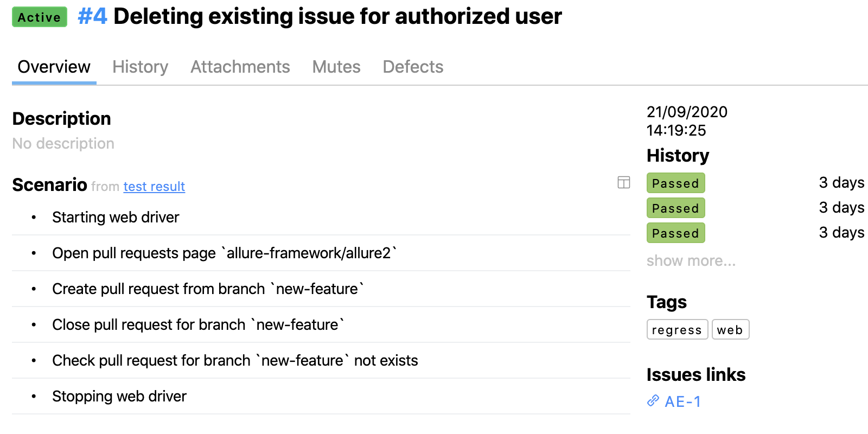This screenshot has height=434, width=868.
Task: Open the AE-1 issue link
Action: (x=682, y=401)
